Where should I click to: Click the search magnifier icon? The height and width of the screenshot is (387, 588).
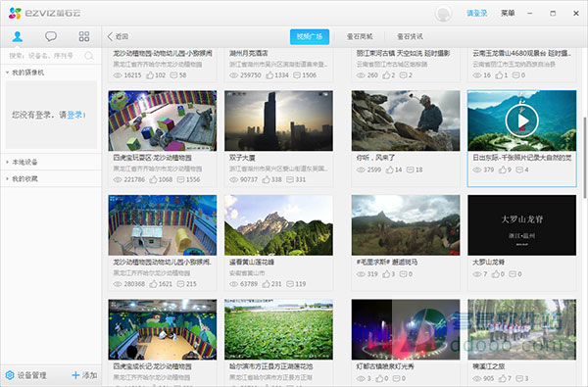[89, 56]
